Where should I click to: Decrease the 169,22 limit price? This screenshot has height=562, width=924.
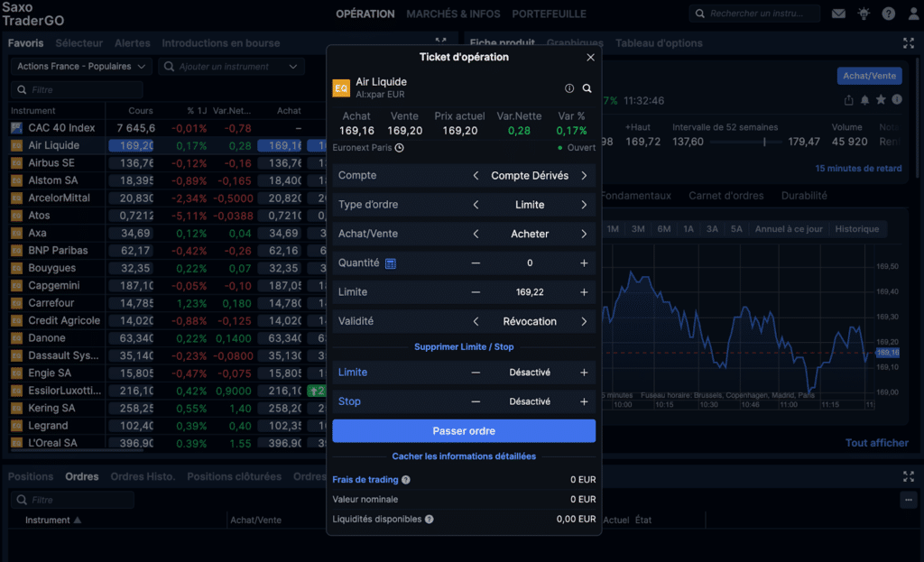(476, 292)
